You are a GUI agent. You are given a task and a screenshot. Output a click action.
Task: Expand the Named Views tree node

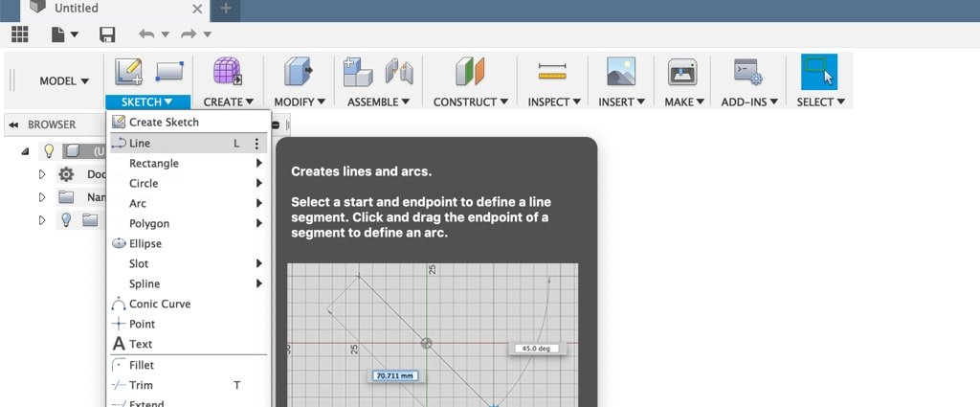(42, 197)
